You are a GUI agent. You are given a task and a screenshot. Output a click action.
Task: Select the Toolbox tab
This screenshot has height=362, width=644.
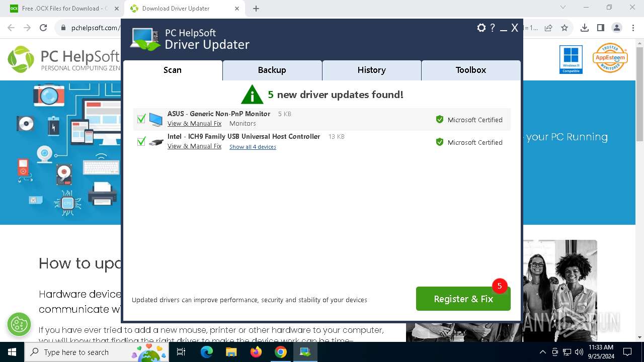pos(471,70)
